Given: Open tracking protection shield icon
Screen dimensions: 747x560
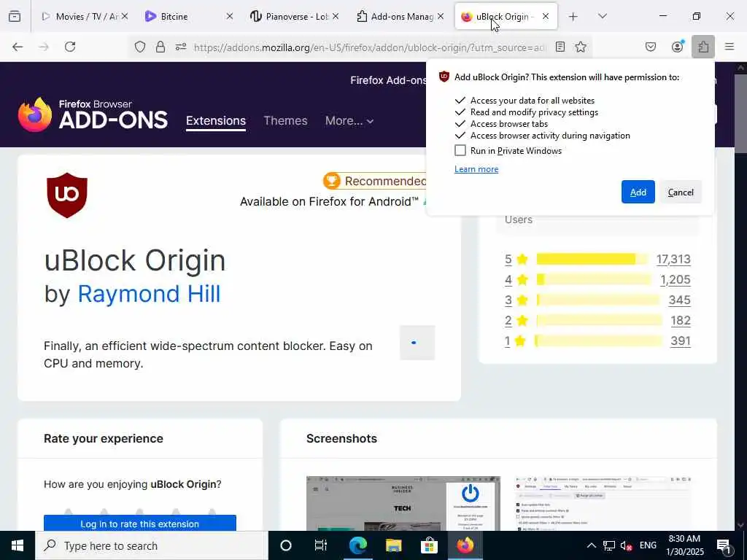Looking at the screenshot, I should pos(139,47).
